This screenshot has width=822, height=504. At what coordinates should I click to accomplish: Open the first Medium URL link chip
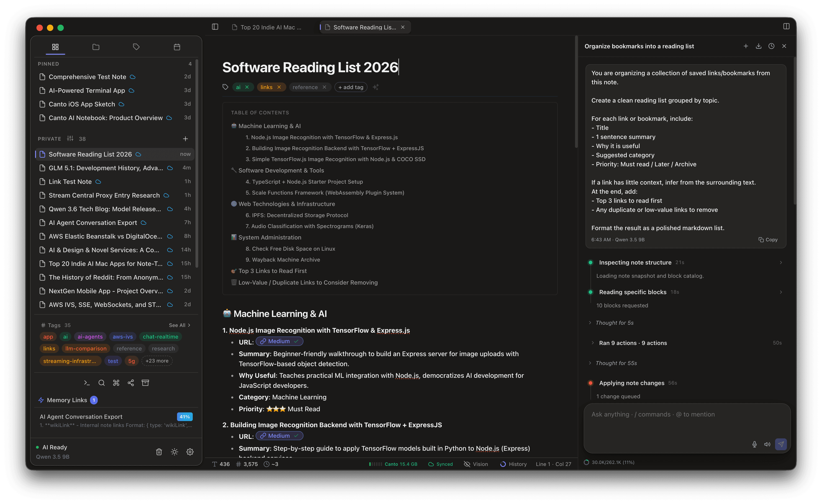(x=279, y=341)
